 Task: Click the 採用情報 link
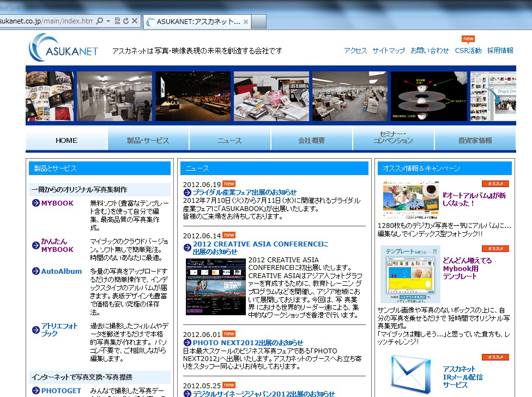(500, 51)
